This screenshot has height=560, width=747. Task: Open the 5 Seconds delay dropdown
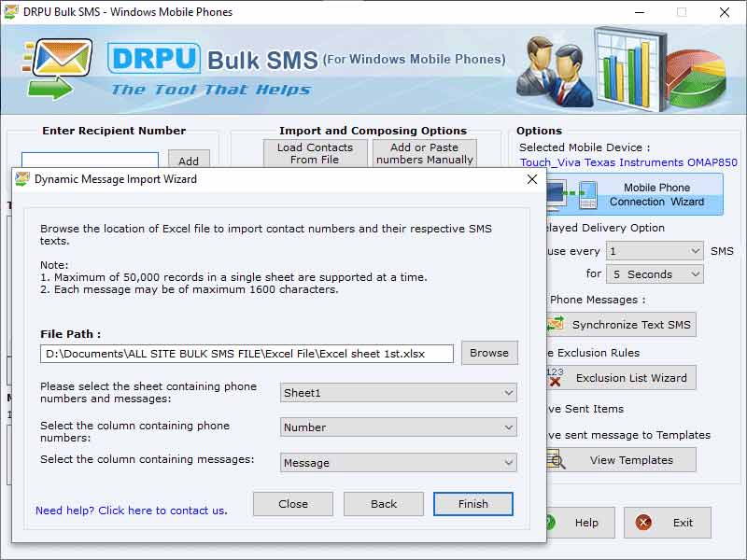(x=655, y=274)
